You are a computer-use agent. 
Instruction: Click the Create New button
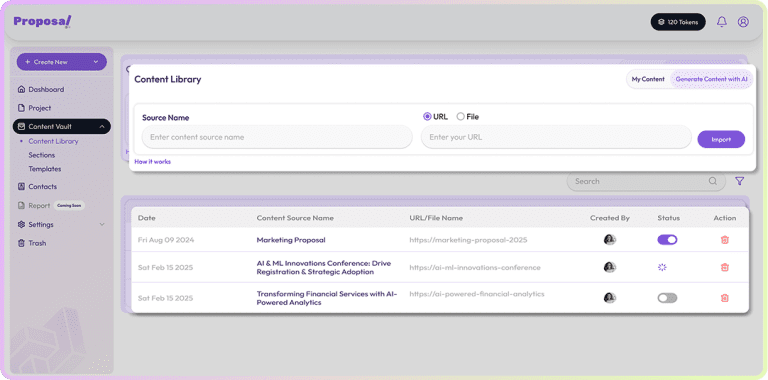(62, 62)
